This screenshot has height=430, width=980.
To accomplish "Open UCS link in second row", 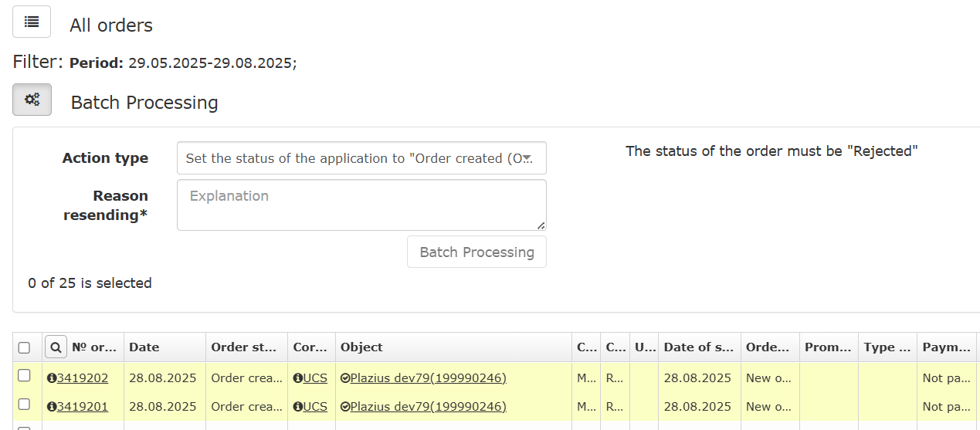I will (315, 407).
